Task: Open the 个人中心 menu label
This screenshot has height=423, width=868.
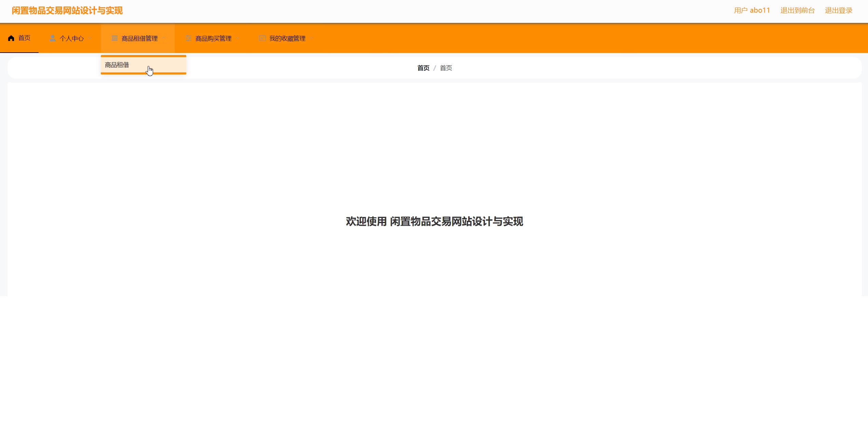Action: click(71, 39)
